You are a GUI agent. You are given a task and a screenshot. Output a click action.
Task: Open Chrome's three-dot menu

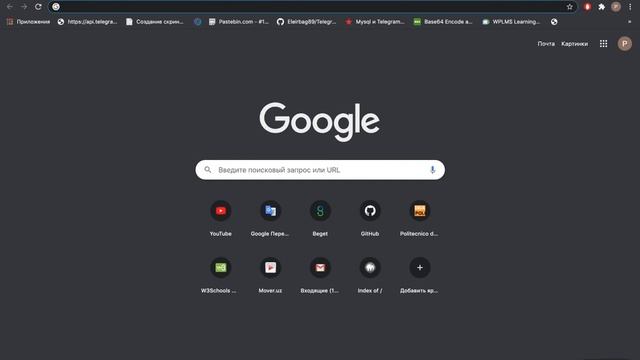(630, 7)
